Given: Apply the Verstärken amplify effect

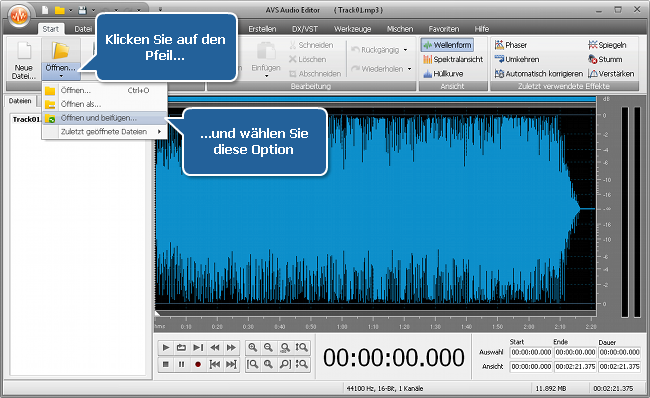Looking at the screenshot, I should coord(611,74).
